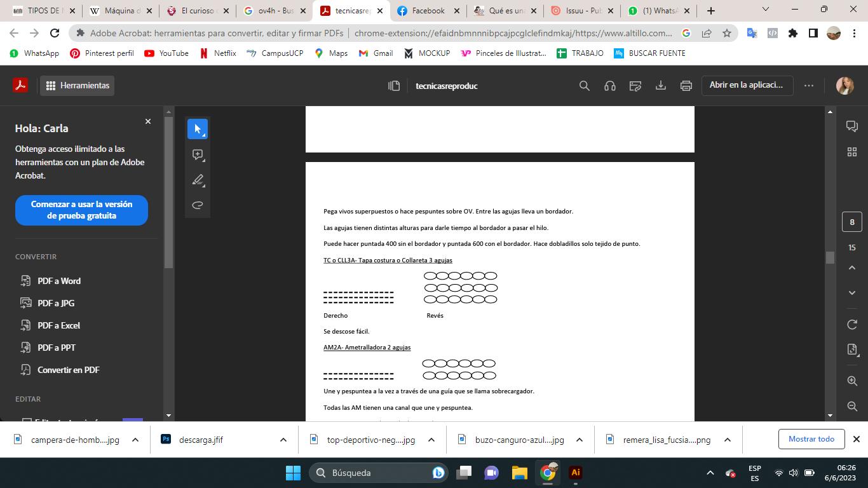Rotate the page view
The width and height of the screenshot is (868, 488).
pyautogui.click(x=852, y=325)
